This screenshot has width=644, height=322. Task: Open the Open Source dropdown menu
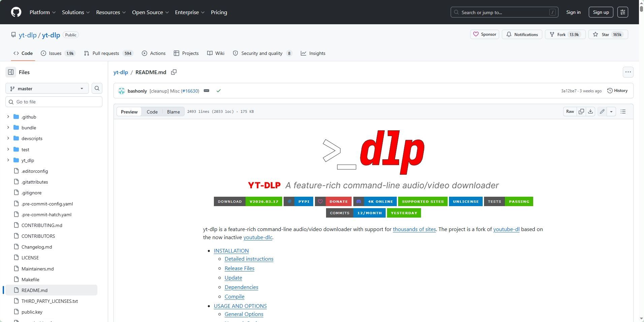[x=150, y=12]
